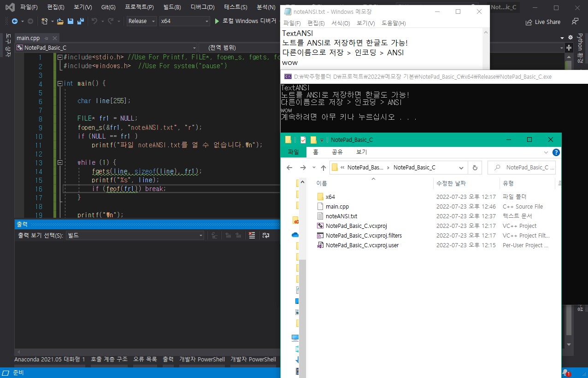Open Visual Studio 빌드(B) menu
588x378 pixels.
pos(172,7)
